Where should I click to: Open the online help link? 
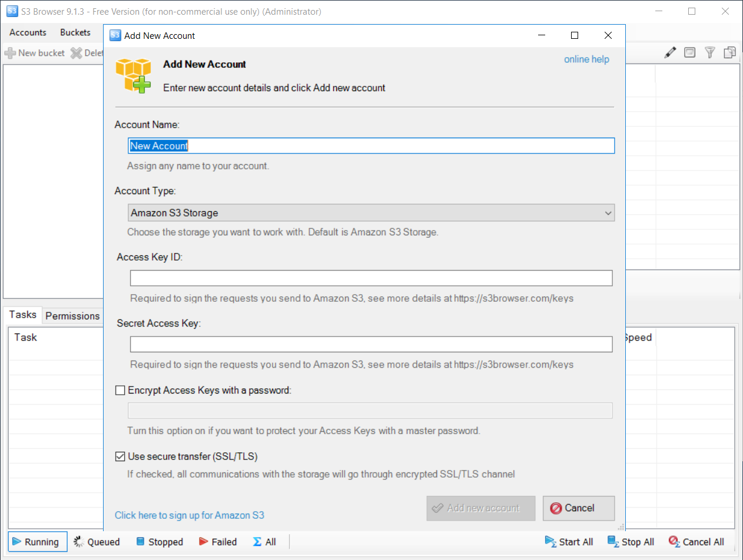pos(586,59)
